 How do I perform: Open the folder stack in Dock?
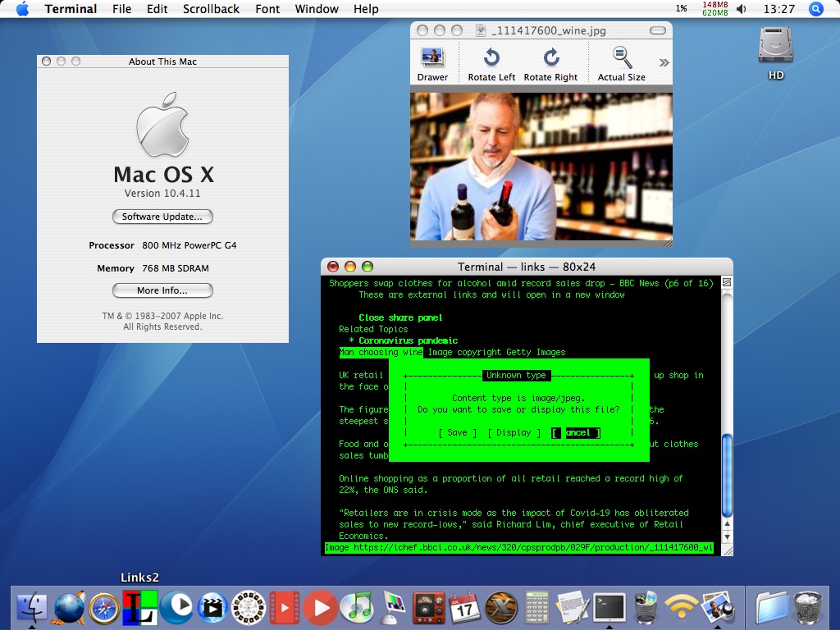(x=771, y=608)
